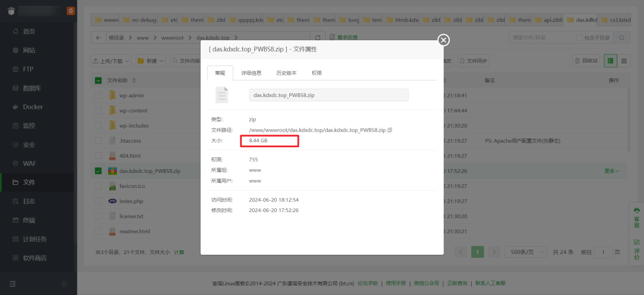Click the search magnifier icon
The width and height of the screenshot is (644, 295).
point(621,38)
